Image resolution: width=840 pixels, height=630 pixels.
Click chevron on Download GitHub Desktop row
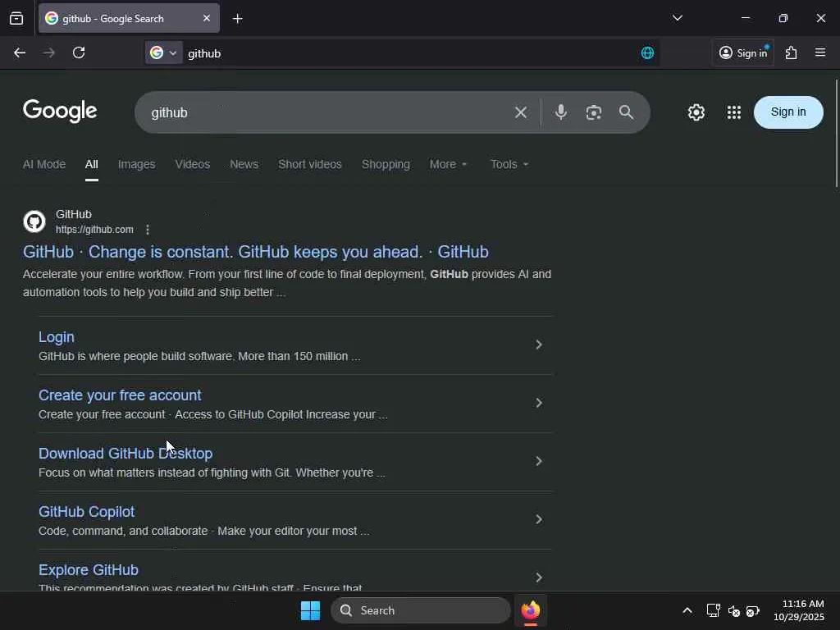pyautogui.click(x=539, y=461)
